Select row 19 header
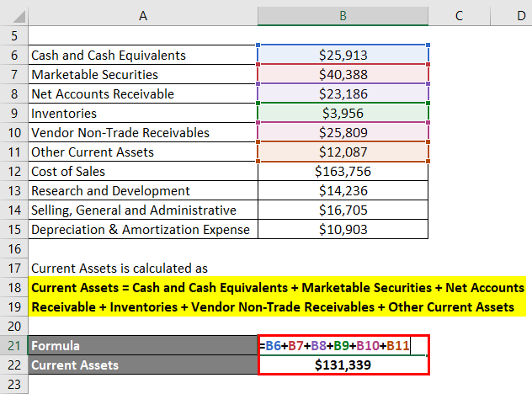 click(x=14, y=306)
